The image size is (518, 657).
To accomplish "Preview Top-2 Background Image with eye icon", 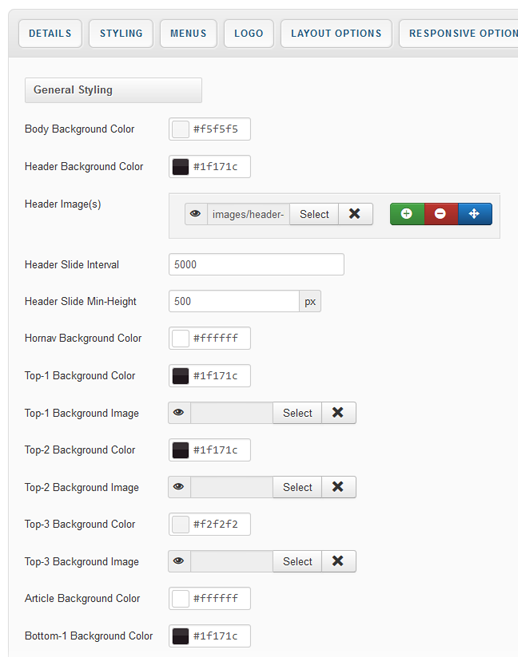I will click(x=179, y=487).
